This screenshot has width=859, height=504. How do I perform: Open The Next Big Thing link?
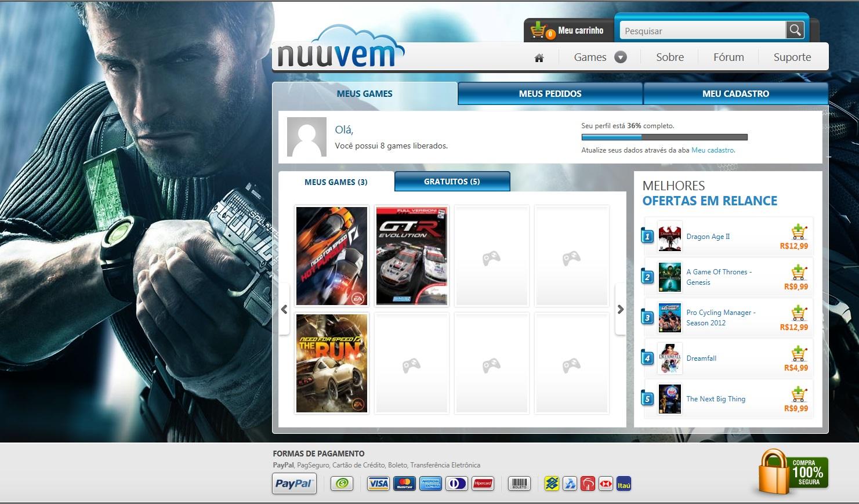pos(716,399)
